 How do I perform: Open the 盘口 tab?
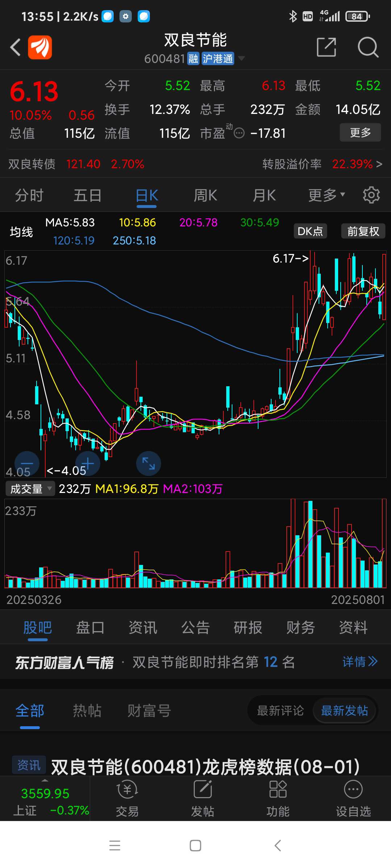[x=90, y=627]
